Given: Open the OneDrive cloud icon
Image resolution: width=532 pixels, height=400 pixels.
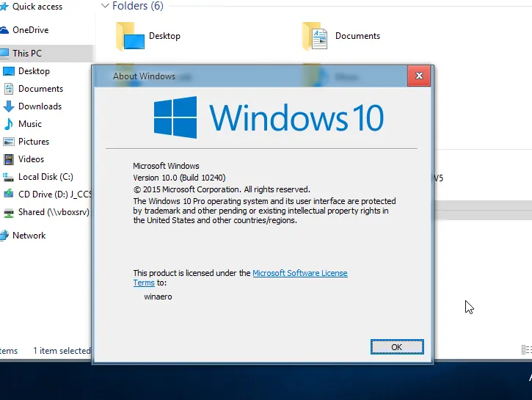Looking at the screenshot, I should point(4,30).
